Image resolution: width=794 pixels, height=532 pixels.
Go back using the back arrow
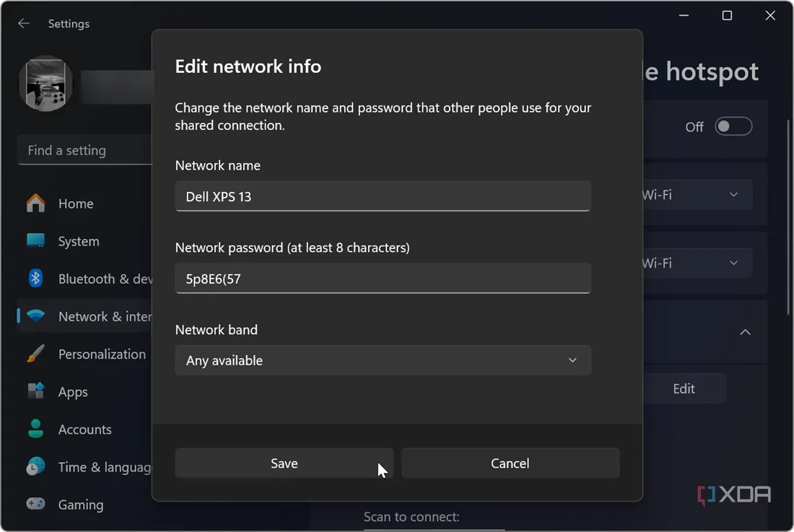tap(24, 24)
